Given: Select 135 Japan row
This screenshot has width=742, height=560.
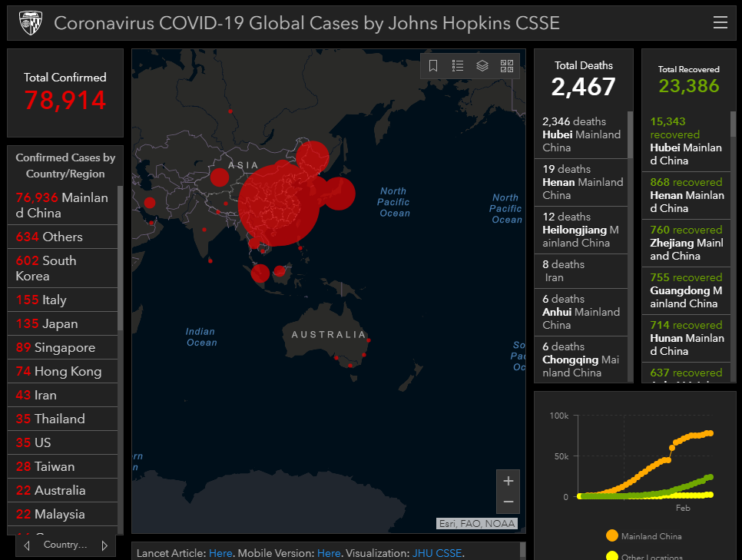Looking at the screenshot, I should pos(62,324).
